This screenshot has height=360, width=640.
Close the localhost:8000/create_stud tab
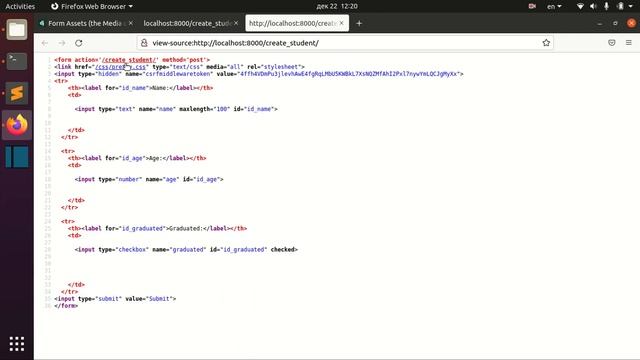coord(236,23)
